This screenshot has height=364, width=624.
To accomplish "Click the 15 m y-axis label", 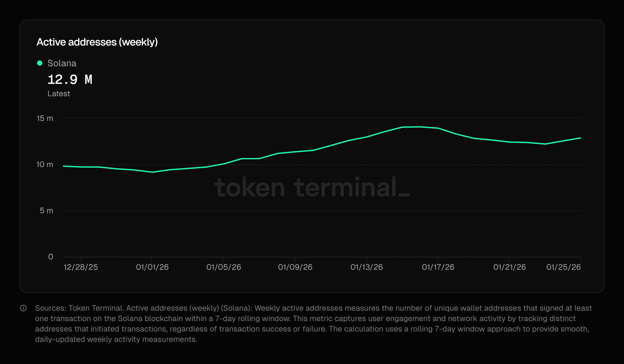I will pos(45,118).
